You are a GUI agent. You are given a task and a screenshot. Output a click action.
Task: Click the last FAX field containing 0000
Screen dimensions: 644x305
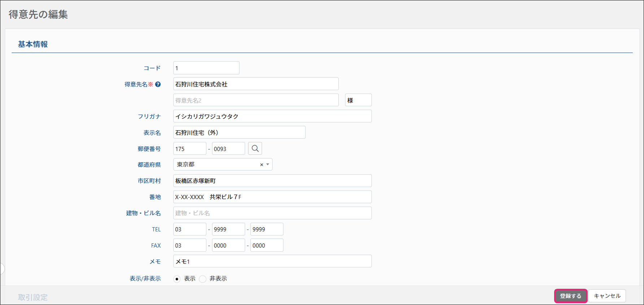(x=266, y=246)
